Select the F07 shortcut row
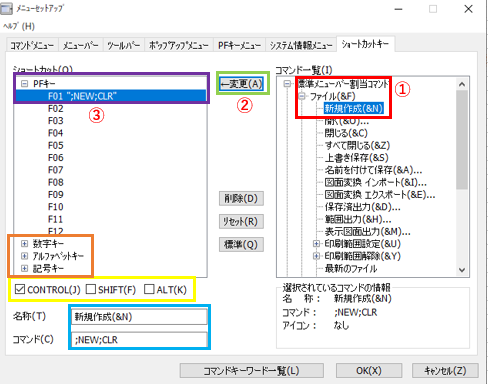Viewport: 488px width, 384px height. click(x=56, y=170)
